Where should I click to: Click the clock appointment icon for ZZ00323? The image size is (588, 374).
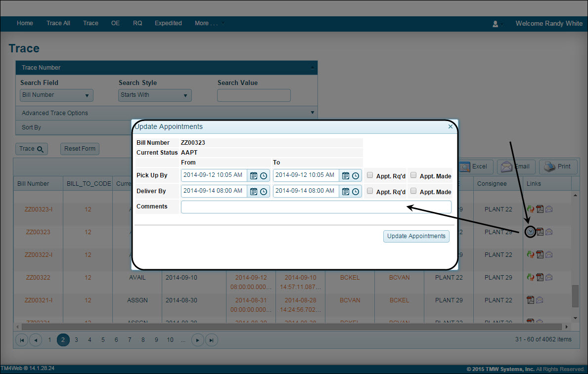(530, 232)
